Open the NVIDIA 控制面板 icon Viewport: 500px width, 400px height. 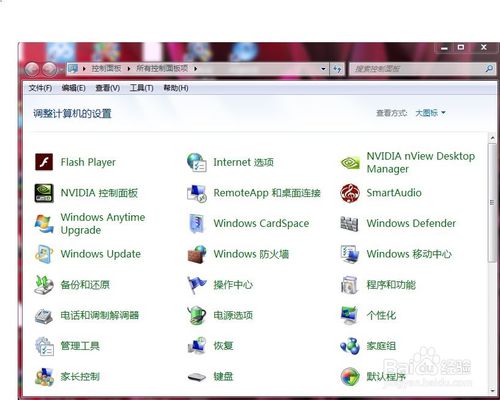pos(44,193)
